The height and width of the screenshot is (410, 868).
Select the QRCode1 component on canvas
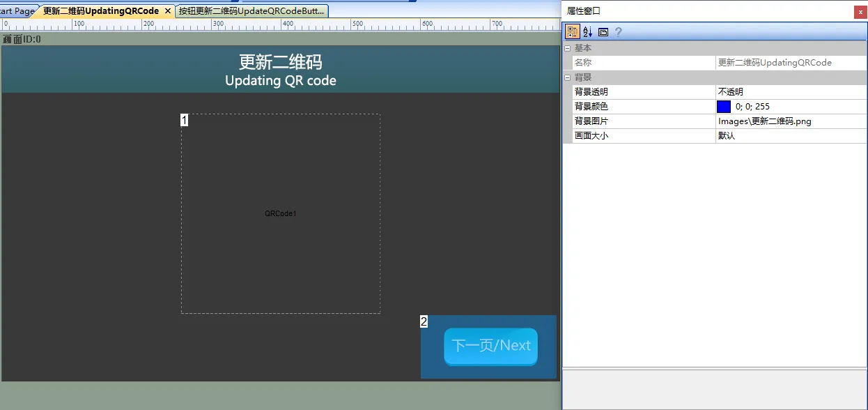click(x=281, y=213)
